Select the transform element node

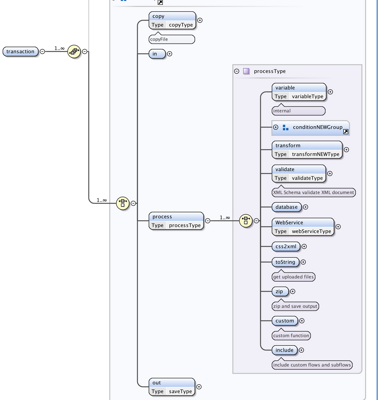pos(307,150)
